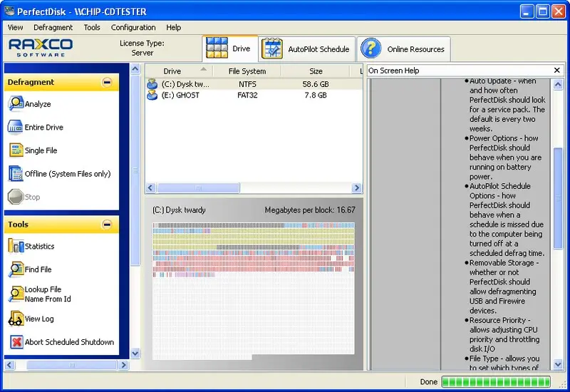Click the Single File icon
This screenshot has width=570, height=392.
[x=16, y=150]
